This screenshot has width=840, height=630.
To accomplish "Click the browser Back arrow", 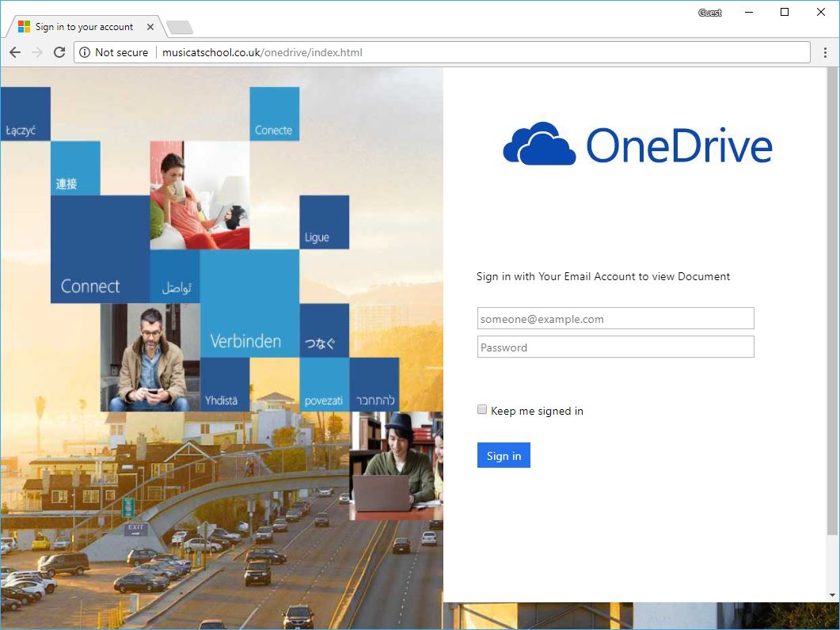I will tap(15, 52).
